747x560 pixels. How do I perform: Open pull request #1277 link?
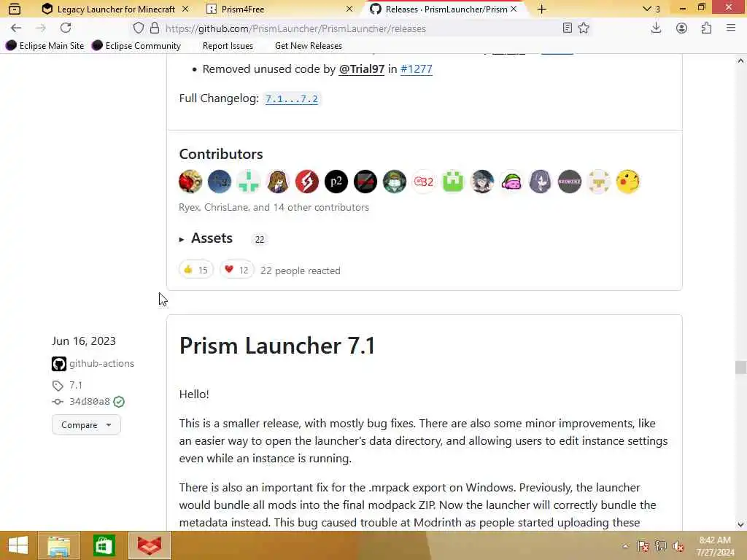click(x=417, y=69)
